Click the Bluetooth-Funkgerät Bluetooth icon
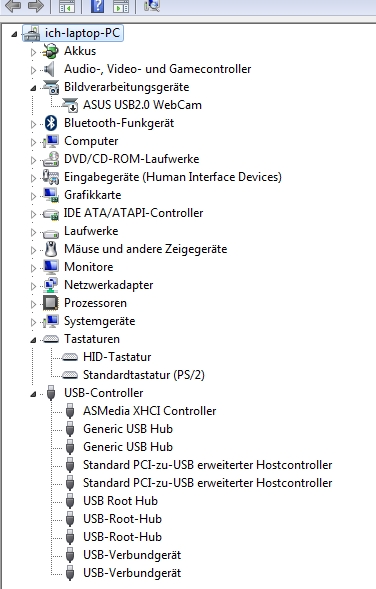The width and height of the screenshot is (376, 589). click(51, 123)
